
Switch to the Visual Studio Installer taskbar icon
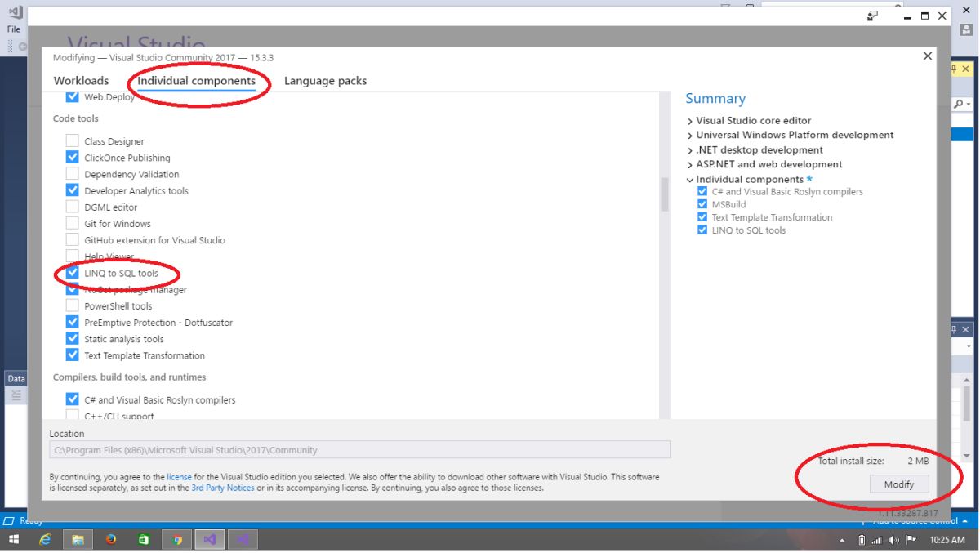(243, 540)
